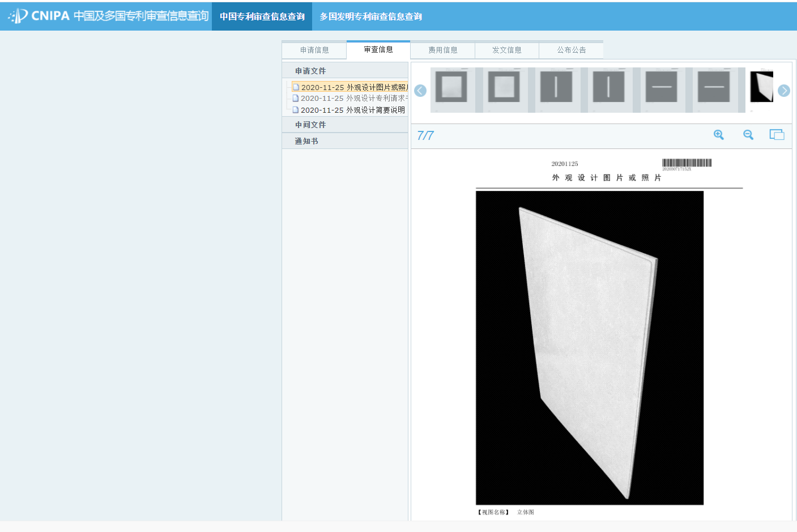Select the first page thumbnail

(x=451, y=89)
